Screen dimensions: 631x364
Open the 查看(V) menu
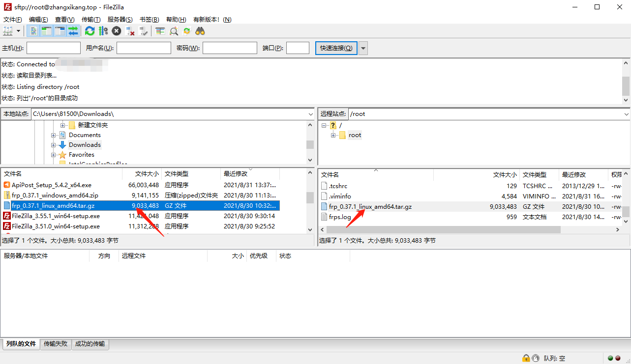(x=64, y=20)
